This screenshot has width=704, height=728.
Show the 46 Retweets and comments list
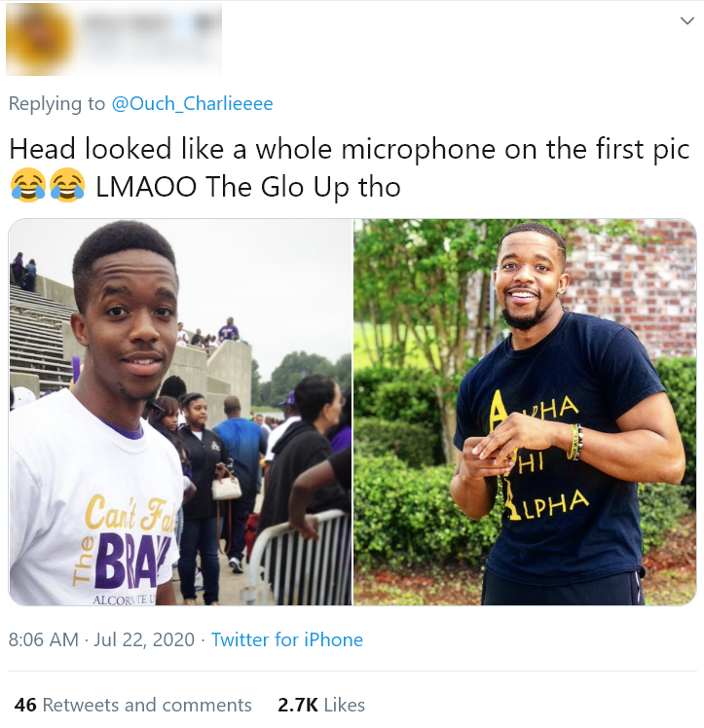tap(132, 705)
